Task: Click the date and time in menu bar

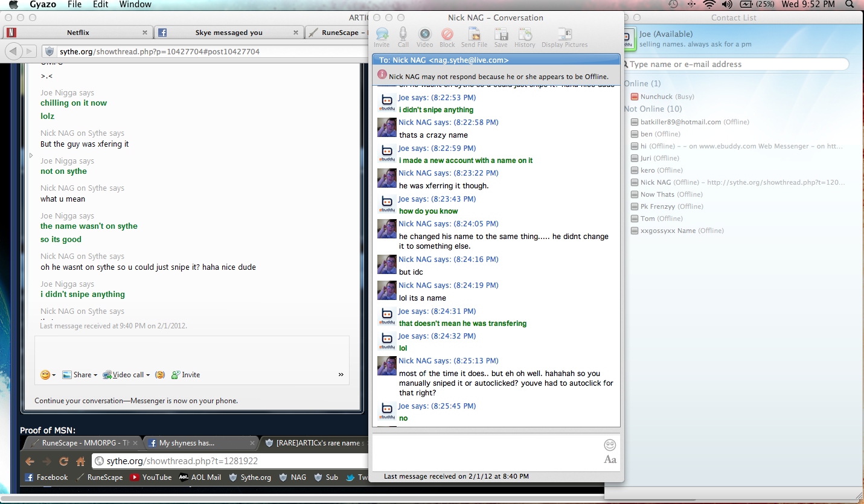Action: pos(808,5)
